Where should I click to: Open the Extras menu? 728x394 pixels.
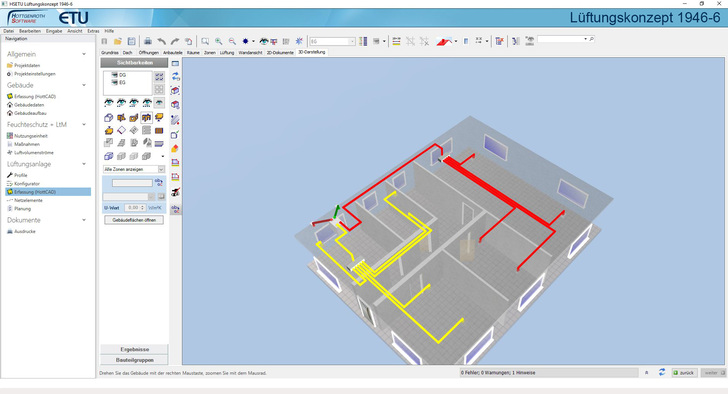click(93, 31)
